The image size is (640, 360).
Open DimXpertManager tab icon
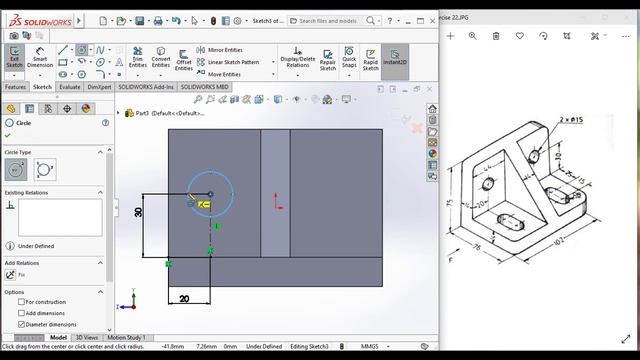(67, 109)
